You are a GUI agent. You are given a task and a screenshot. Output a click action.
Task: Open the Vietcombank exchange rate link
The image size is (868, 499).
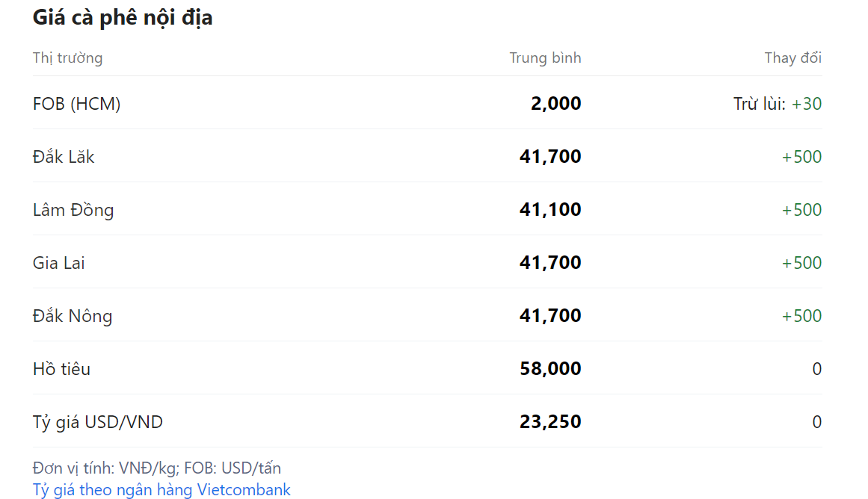[161, 490]
